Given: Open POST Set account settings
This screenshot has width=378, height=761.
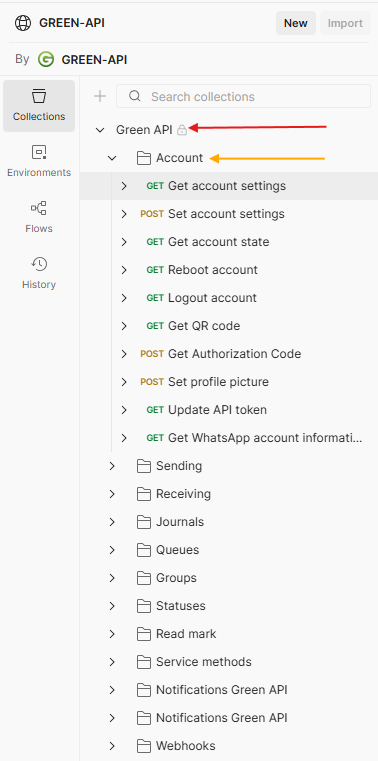Looking at the screenshot, I should 226,214.
